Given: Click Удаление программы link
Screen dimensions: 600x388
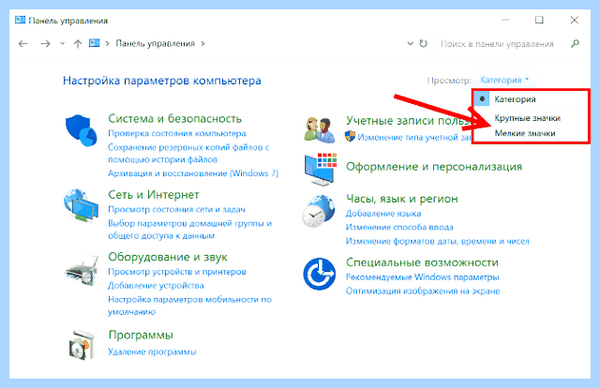Looking at the screenshot, I should tap(152, 352).
